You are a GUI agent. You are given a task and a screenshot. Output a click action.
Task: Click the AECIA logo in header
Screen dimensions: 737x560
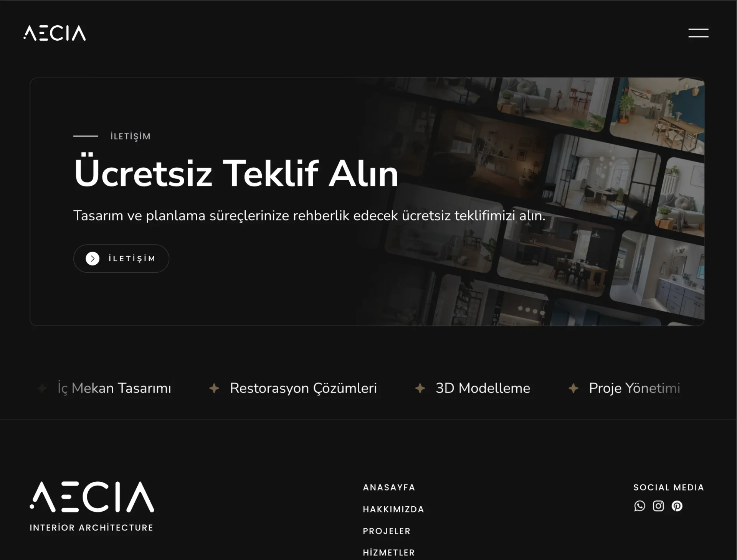pyautogui.click(x=55, y=33)
